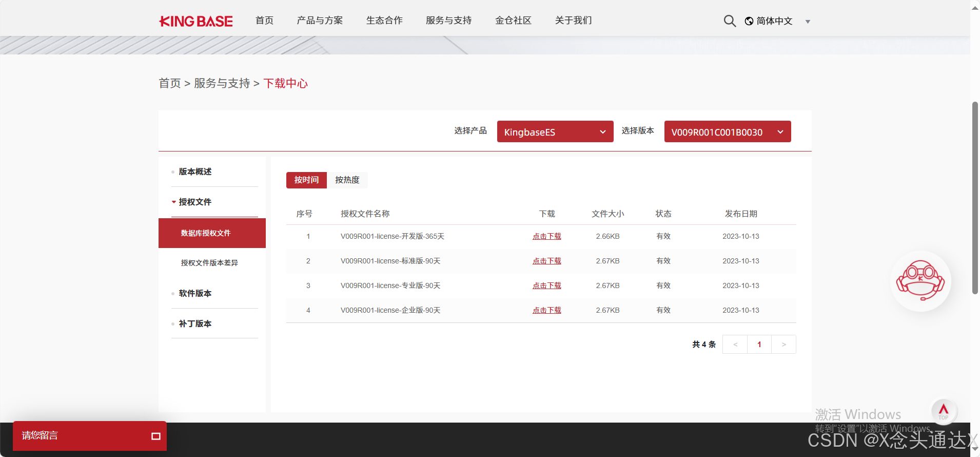Viewport: 980px width, 457px height.
Task: Click the 状态 column header
Action: (x=663, y=214)
